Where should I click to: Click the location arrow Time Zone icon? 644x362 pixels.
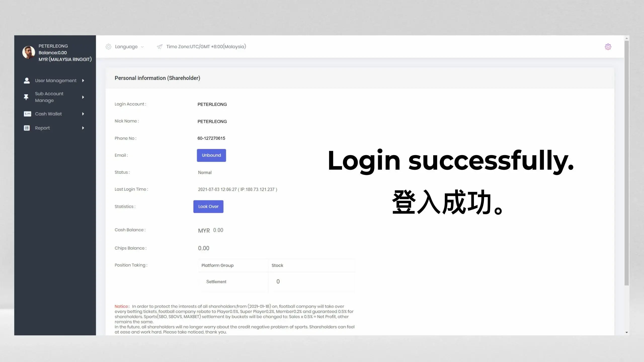[x=160, y=47]
